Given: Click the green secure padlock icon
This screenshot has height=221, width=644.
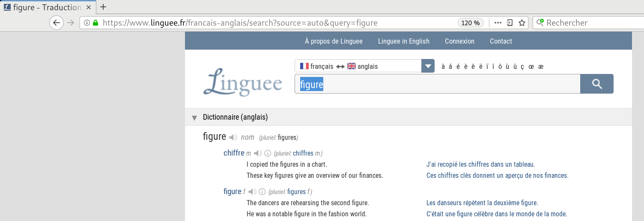Looking at the screenshot, I should click(x=95, y=23).
